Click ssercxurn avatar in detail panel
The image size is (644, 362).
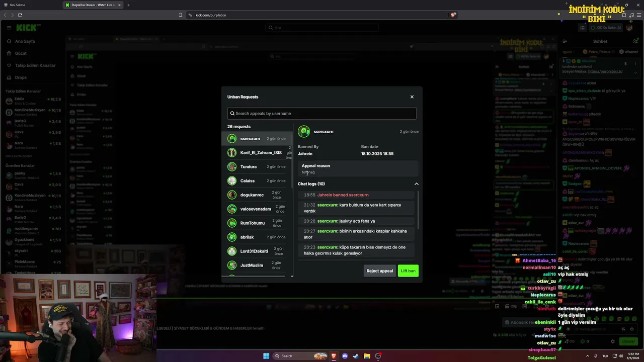coord(304,132)
